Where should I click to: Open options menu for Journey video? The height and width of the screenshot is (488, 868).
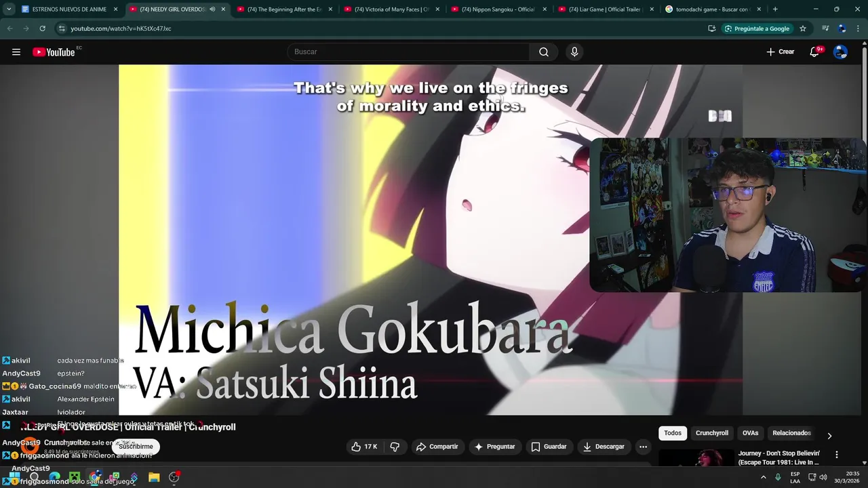(836, 455)
